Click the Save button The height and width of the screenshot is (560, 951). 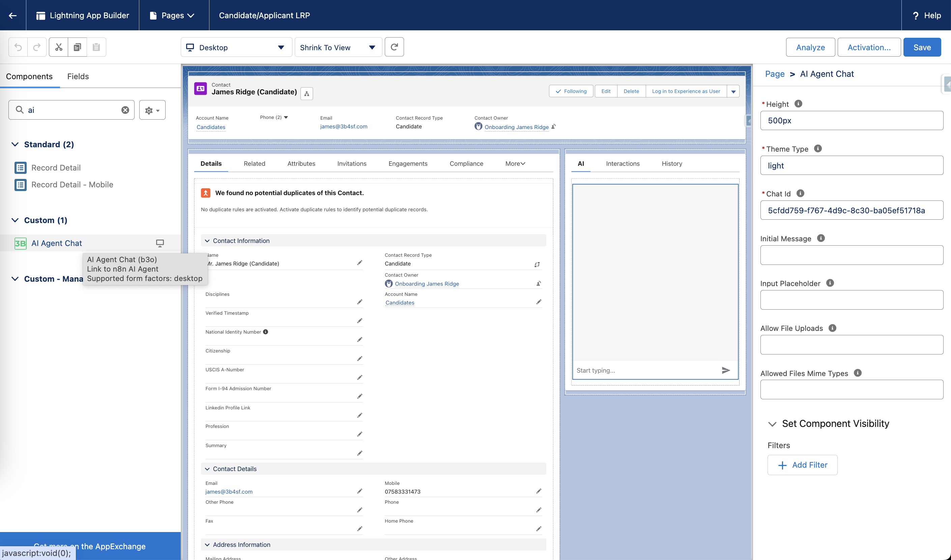tap(922, 48)
